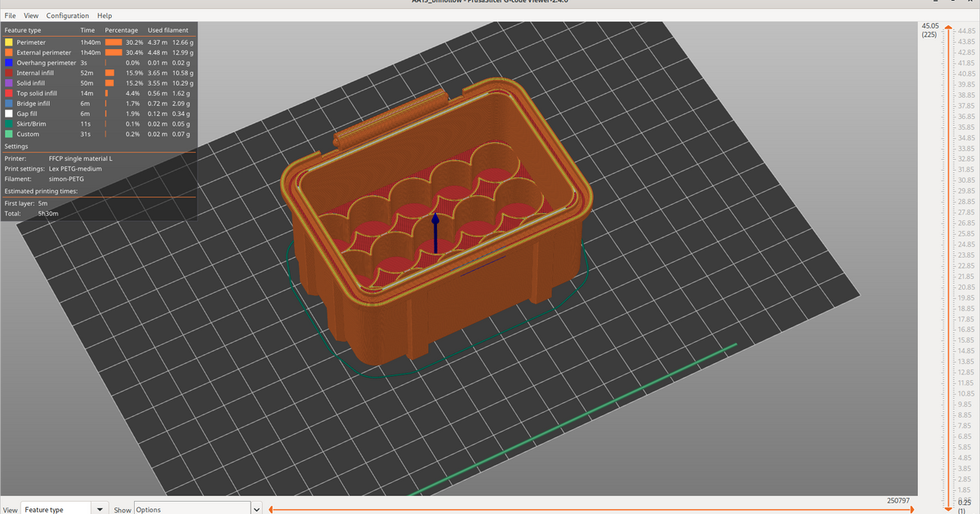Open the Configuration menu
This screenshot has width=980, height=514.
click(68, 16)
